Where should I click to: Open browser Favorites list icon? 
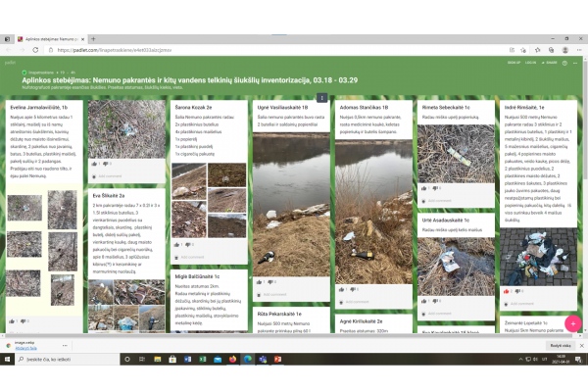[x=538, y=50]
